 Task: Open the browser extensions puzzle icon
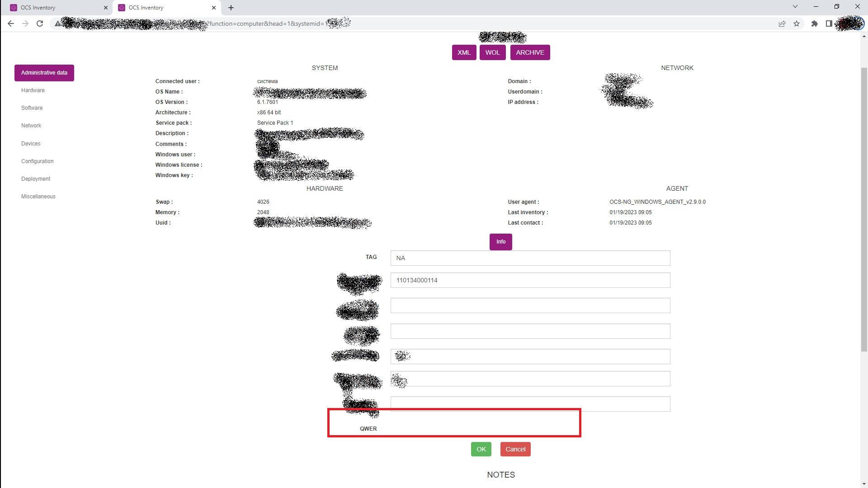pos(815,23)
